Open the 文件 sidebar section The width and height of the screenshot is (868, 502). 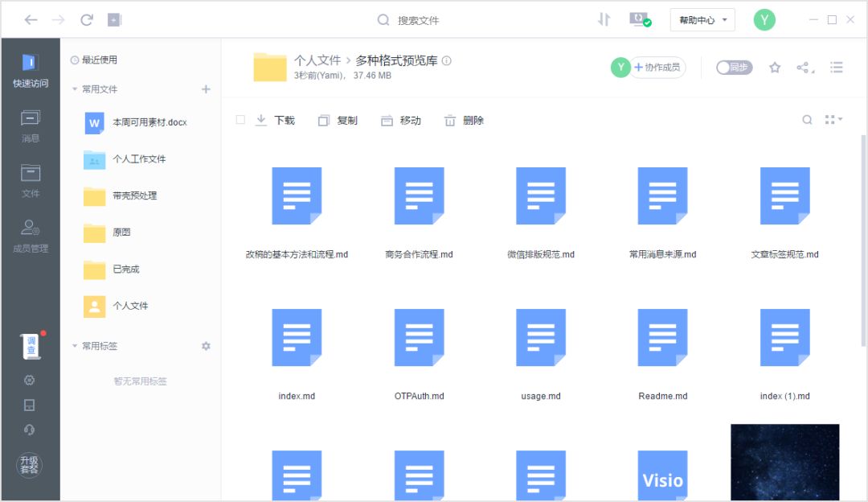(31, 181)
